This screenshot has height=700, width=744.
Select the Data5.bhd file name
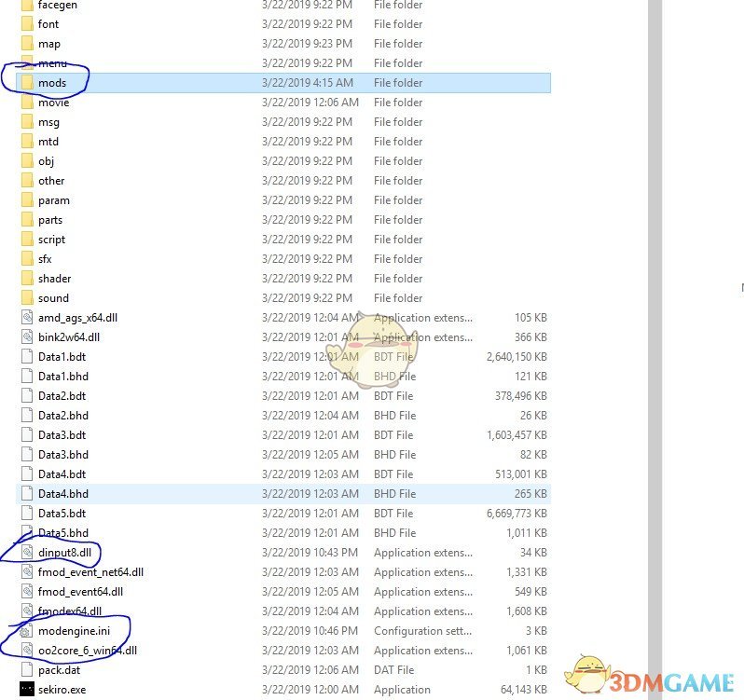click(x=63, y=532)
